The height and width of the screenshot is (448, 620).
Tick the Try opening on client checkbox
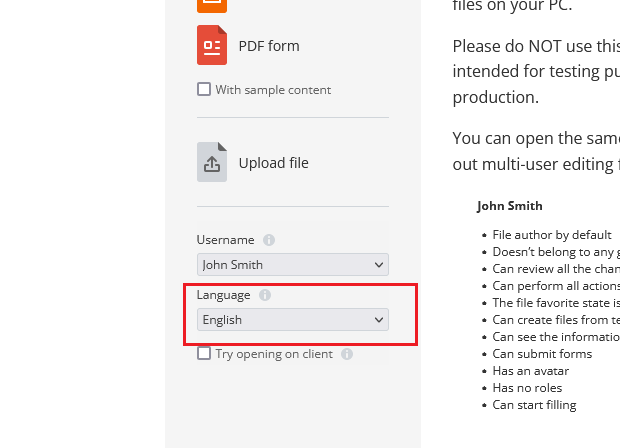204,353
